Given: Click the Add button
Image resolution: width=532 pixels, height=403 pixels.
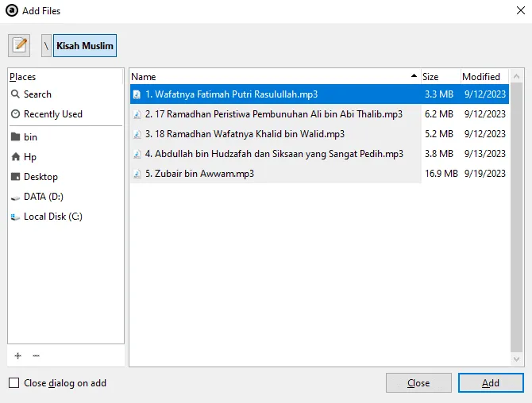Looking at the screenshot, I should [491, 383].
